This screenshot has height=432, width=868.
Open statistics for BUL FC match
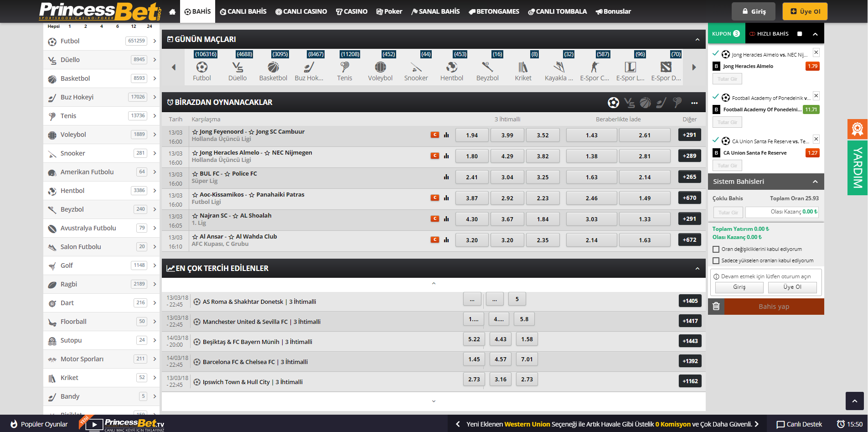coord(446,177)
